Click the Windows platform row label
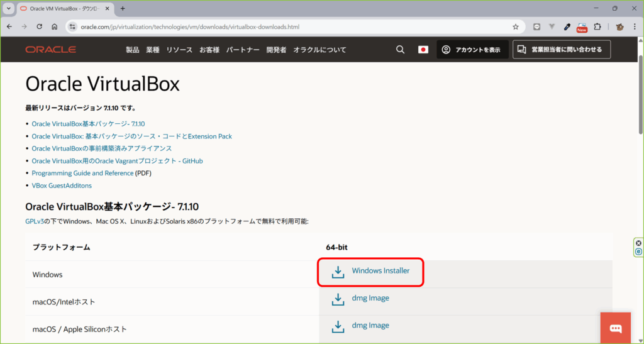644x344 pixels. 47,275
